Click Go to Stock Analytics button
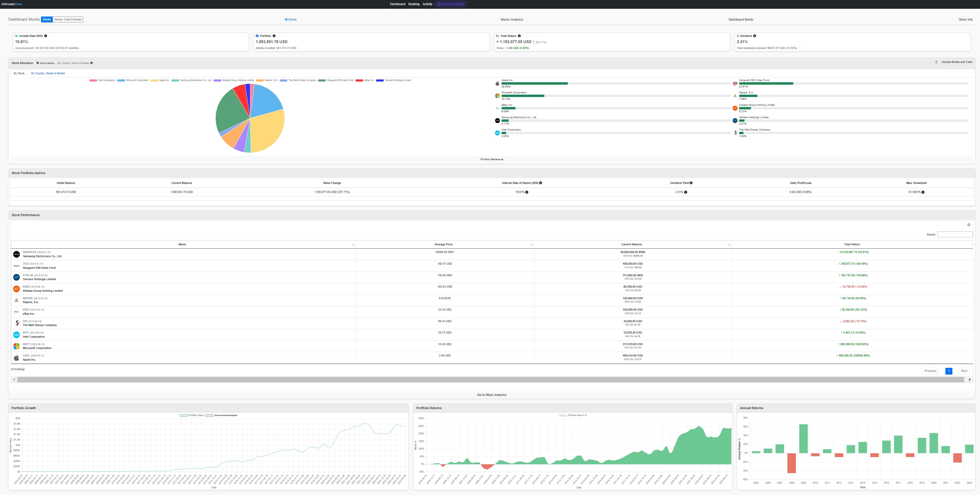This screenshot has height=495, width=980. coord(491,395)
